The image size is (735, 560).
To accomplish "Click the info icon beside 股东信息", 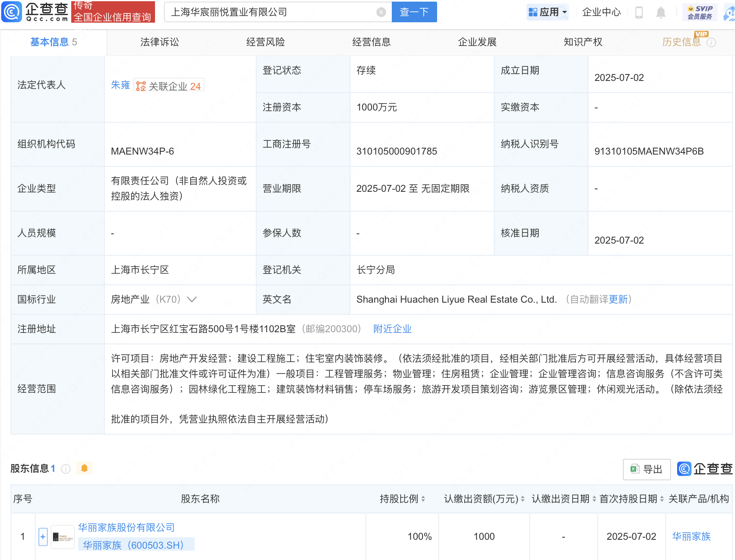I will tap(66, 469).
